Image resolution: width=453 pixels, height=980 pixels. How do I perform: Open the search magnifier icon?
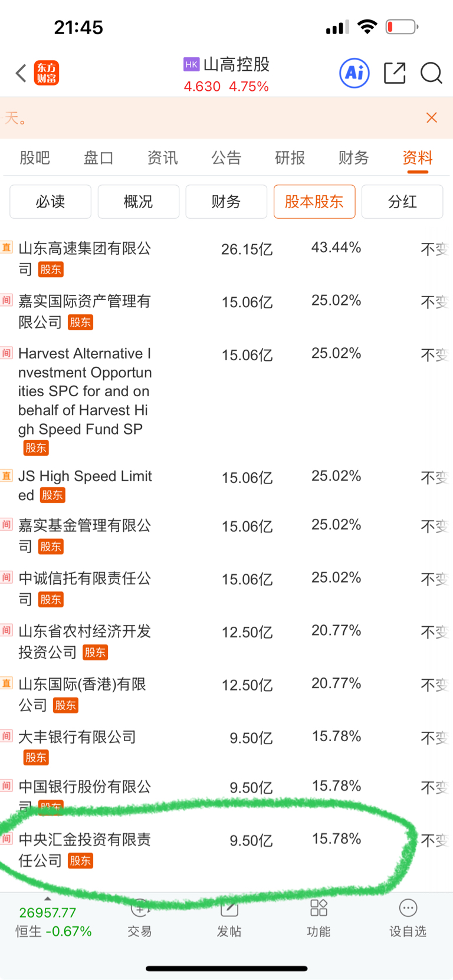(x=431, y=73)
